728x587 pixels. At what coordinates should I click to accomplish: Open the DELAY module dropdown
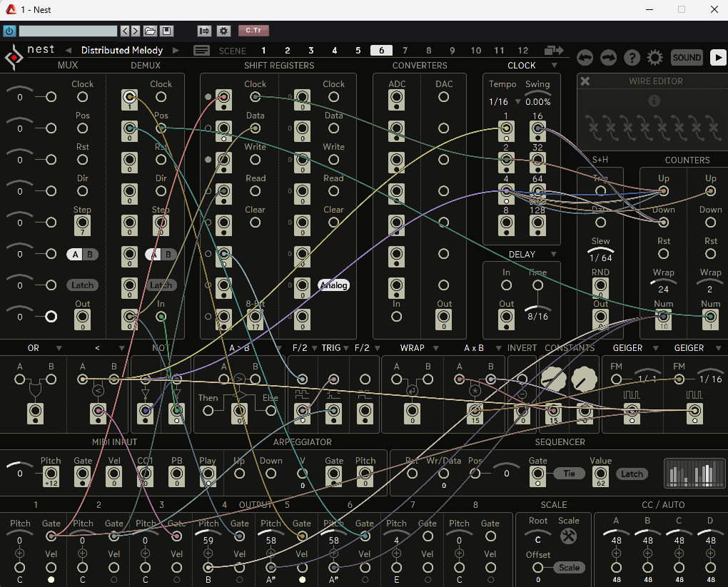tap(553, 255)
